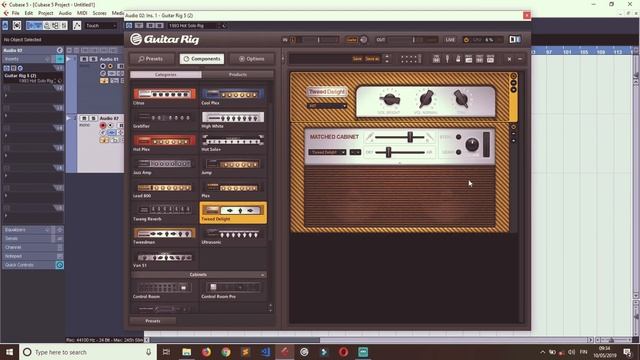Expand the Quick Controls inspector section
The height and width of the screenshot is (360, 640).
33,265
